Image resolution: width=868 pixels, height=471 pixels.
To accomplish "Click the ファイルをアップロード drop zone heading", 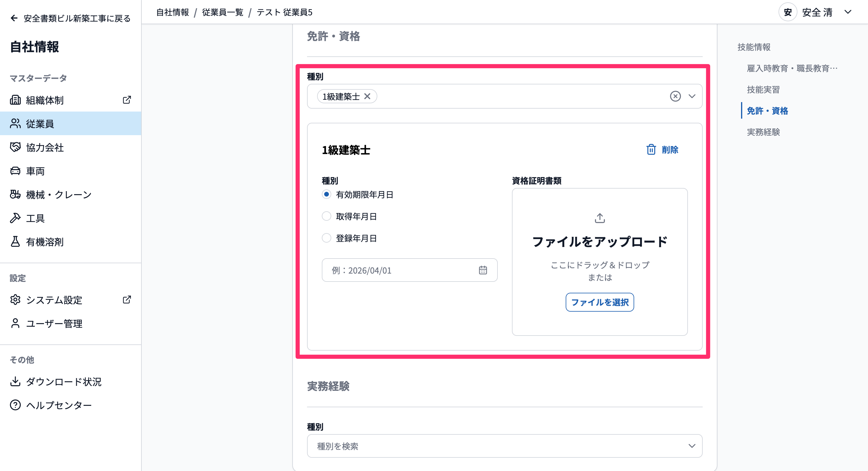I will (x=600, y=242).
